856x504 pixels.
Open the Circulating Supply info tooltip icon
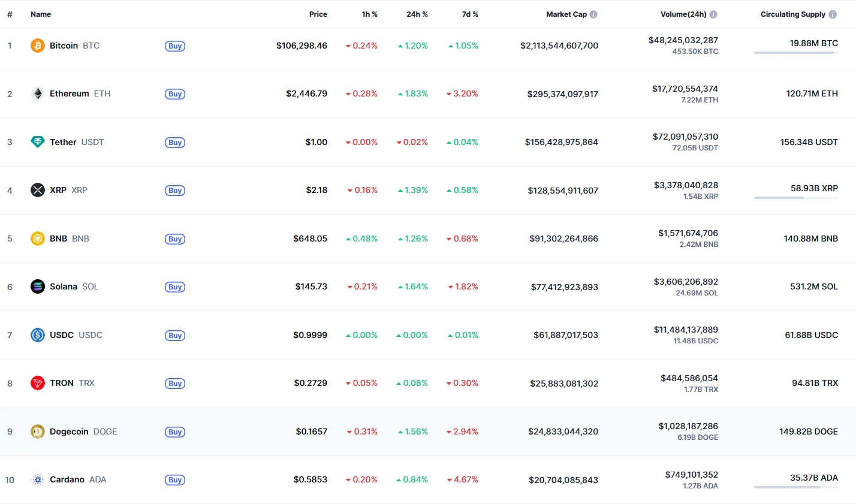click(833, 14)
